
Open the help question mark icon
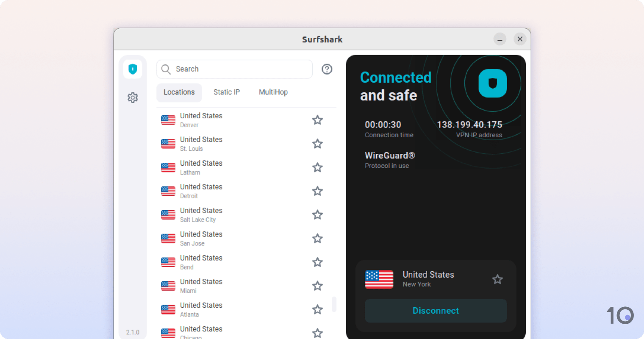327,69
